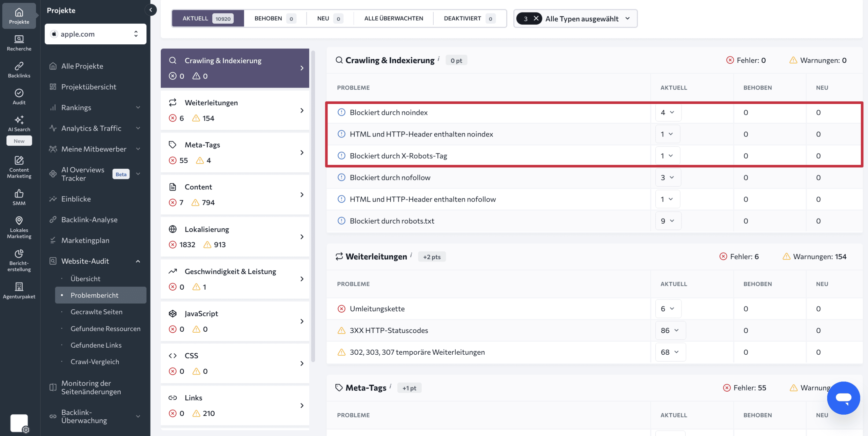Click the 3XX HTTP-Statuscodes warning icon
This screenshot has height=436, width=868.
pyautogui.click(x=341, y=330)
